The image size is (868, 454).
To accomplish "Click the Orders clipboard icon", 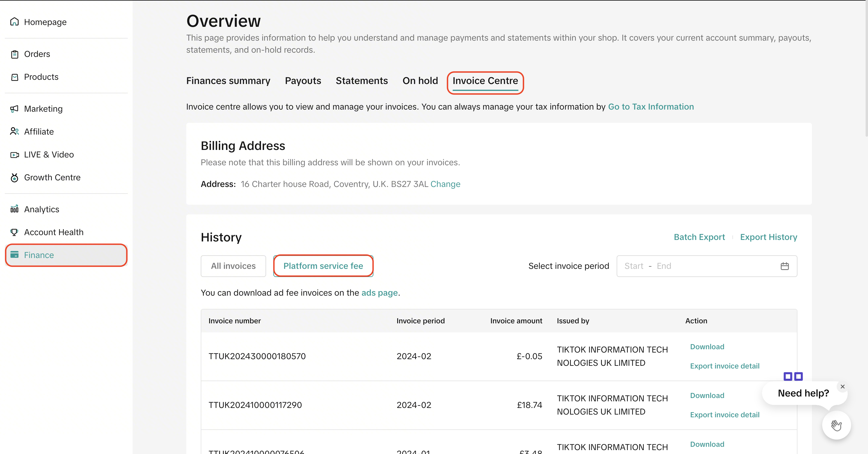I will point(14,54).
